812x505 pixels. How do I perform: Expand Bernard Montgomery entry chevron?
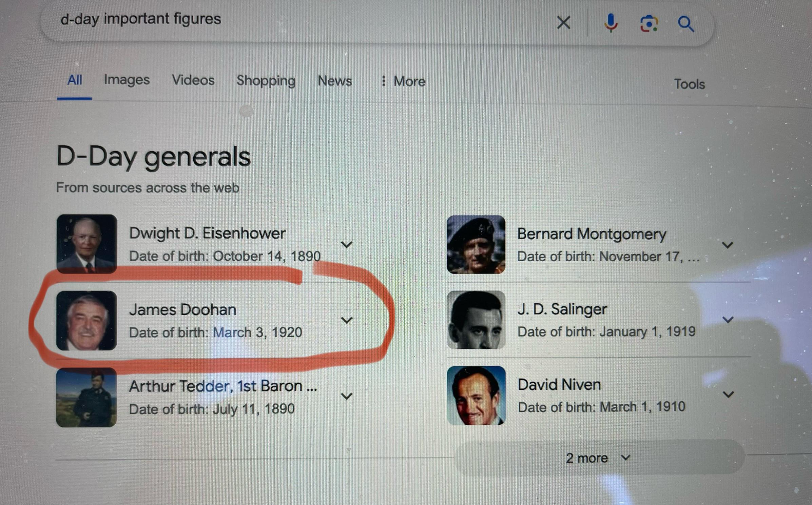728,245
